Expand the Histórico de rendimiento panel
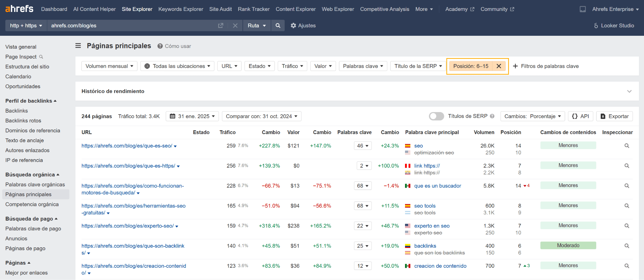This screenshot has width=644, height=280. coord(629,91)
